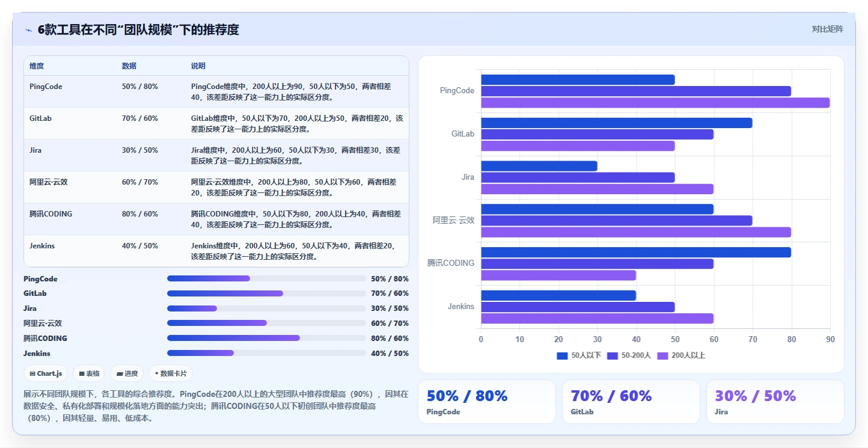The image size is (868, 448).
Task: Select the 数据卡片 chip
Action: coord(171,373)
